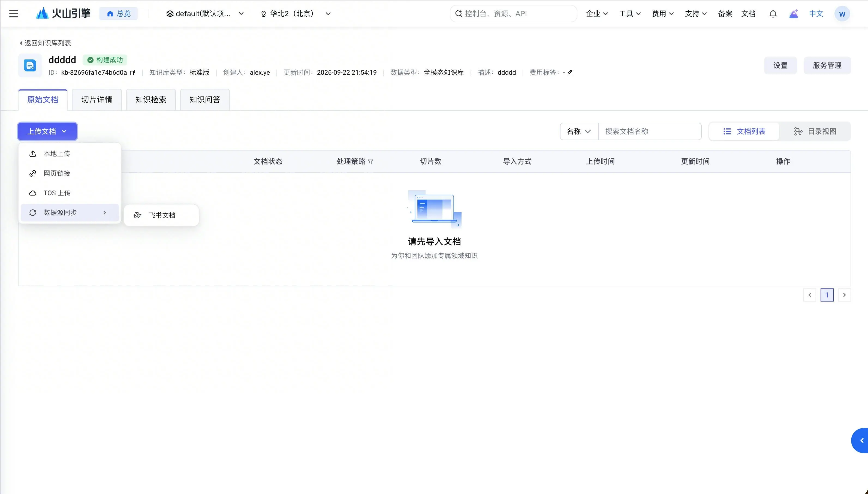Return to knowledge base list
This screenshot has height=494, width=868.
coord(46,43)
